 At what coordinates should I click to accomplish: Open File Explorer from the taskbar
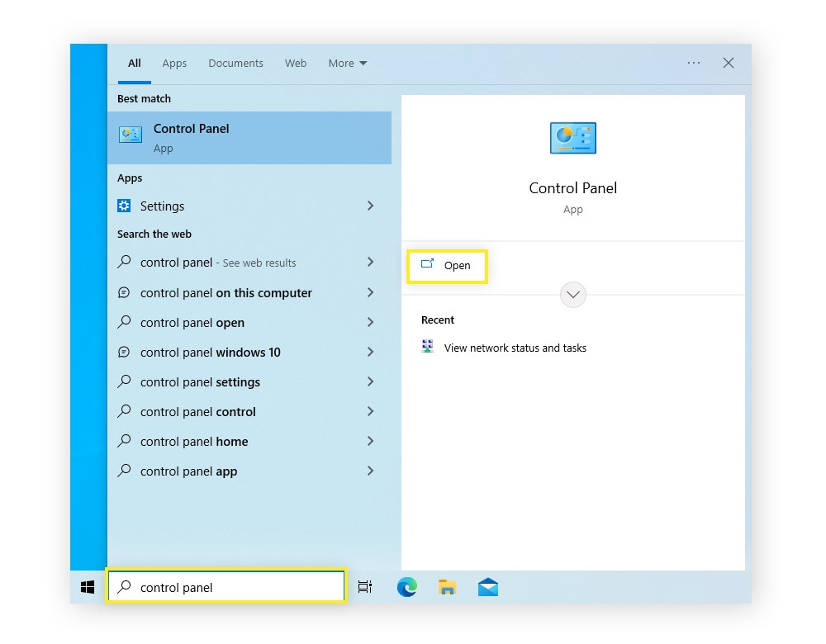coord(447,586)
